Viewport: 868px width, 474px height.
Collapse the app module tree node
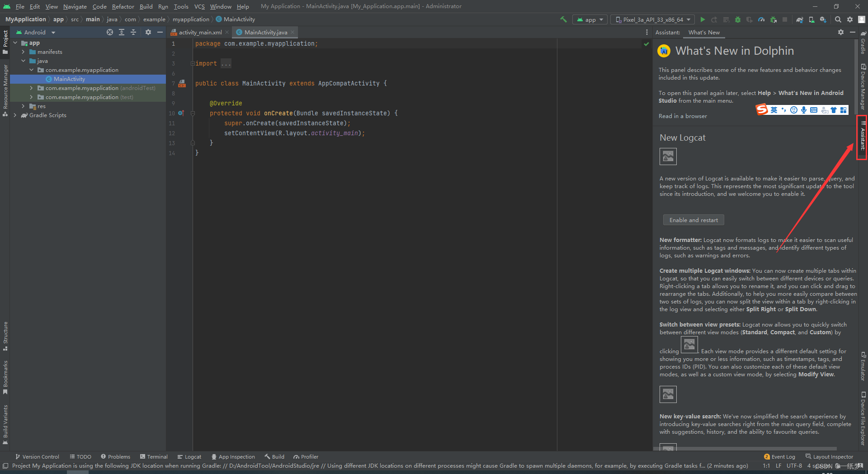pos(15,43)
